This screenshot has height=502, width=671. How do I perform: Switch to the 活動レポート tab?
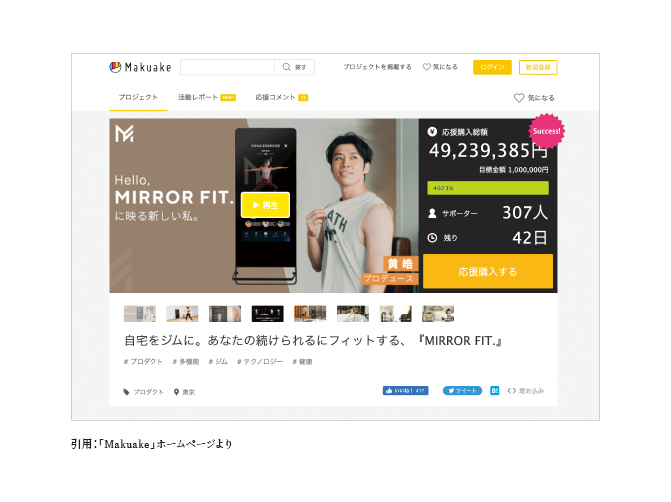pos(207,97)
